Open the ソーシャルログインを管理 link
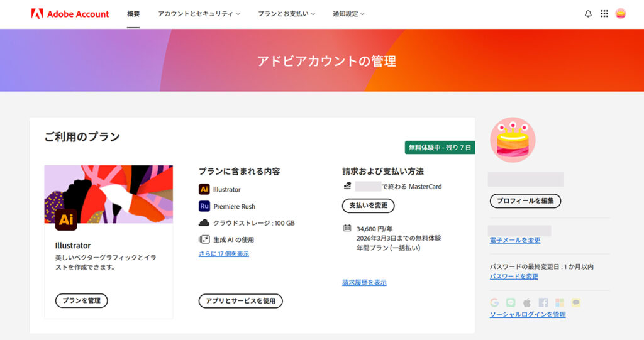The image size is (644, 340). point(528,314)
